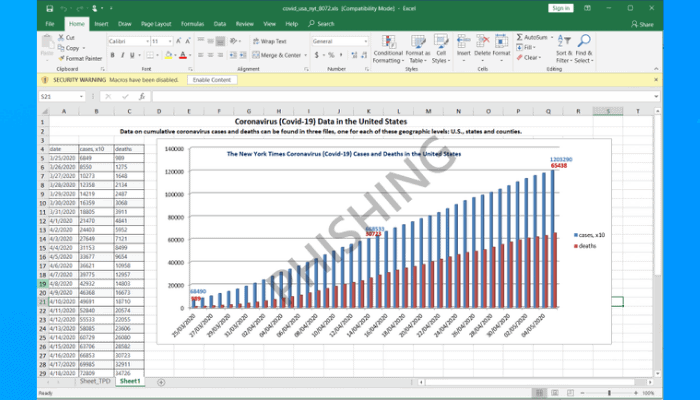The width and height of the screenshot is (700, 400).
Task: Collapse the ribbon chevron
Action: pos(656,69)
